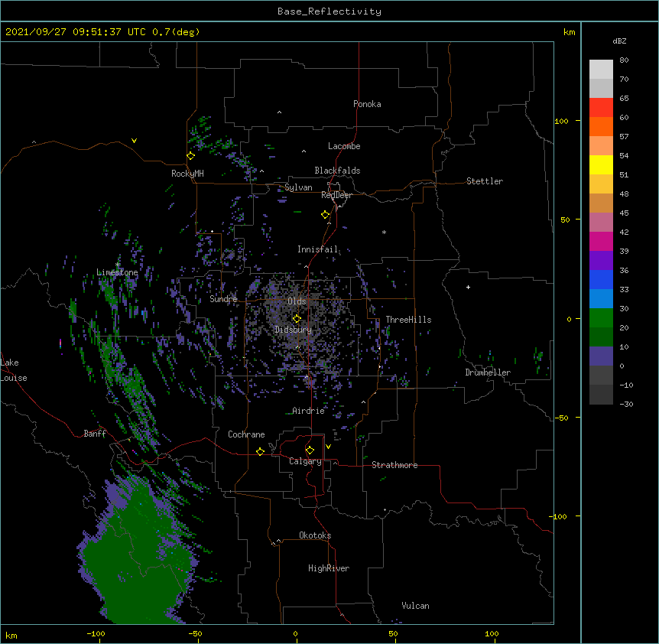Click the red 65-60 dBZ legend swatch
The width and height of the screenshot is (659, 644).
pos(601,107)
